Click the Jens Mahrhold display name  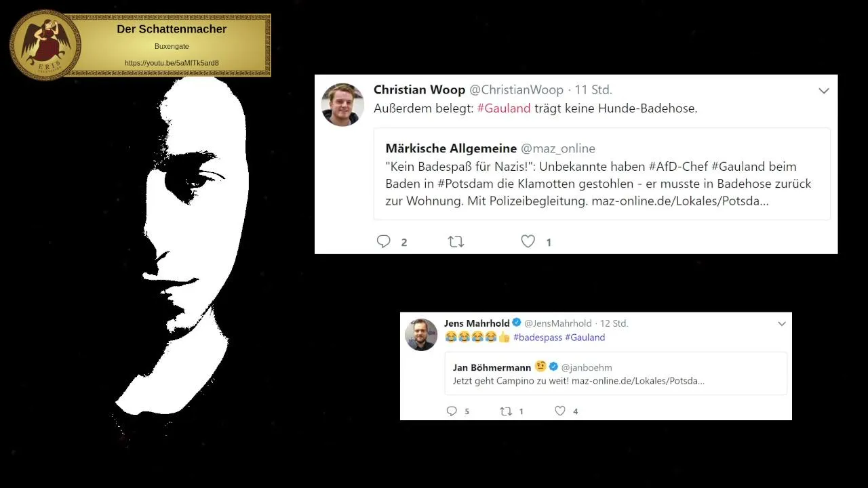477,323
